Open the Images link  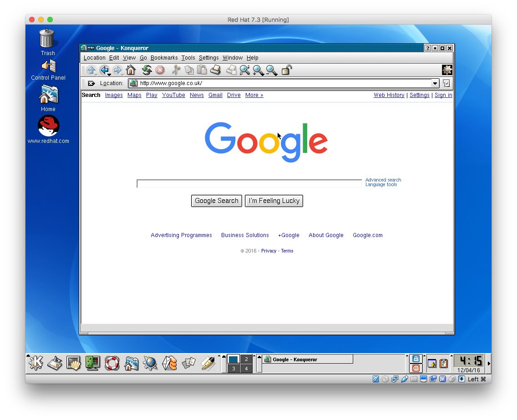coord(114,95)
